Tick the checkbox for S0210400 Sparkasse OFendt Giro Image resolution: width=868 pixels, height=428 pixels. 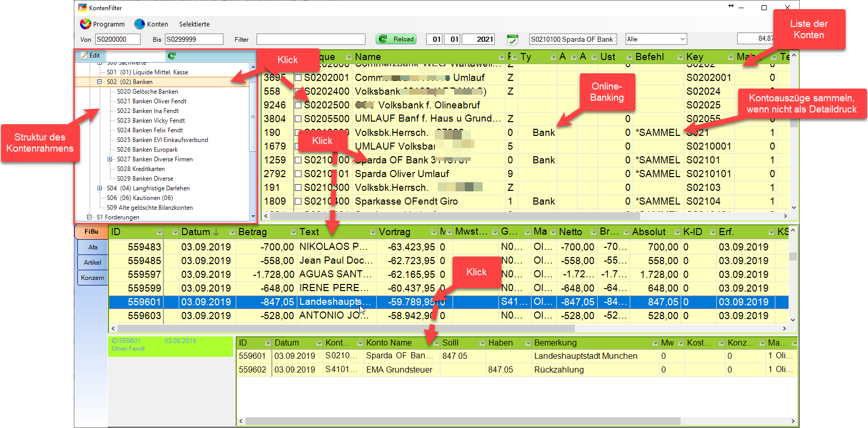(298, 202)
